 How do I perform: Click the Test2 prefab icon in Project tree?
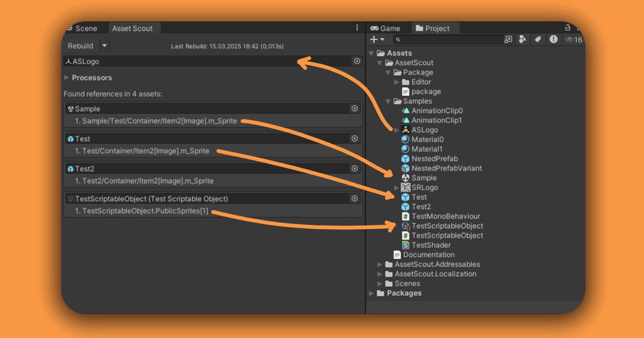[406, 207]
